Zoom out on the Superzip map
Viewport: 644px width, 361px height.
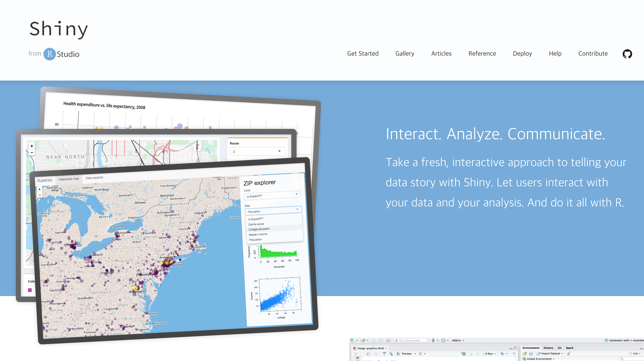[x=40, y=195]
